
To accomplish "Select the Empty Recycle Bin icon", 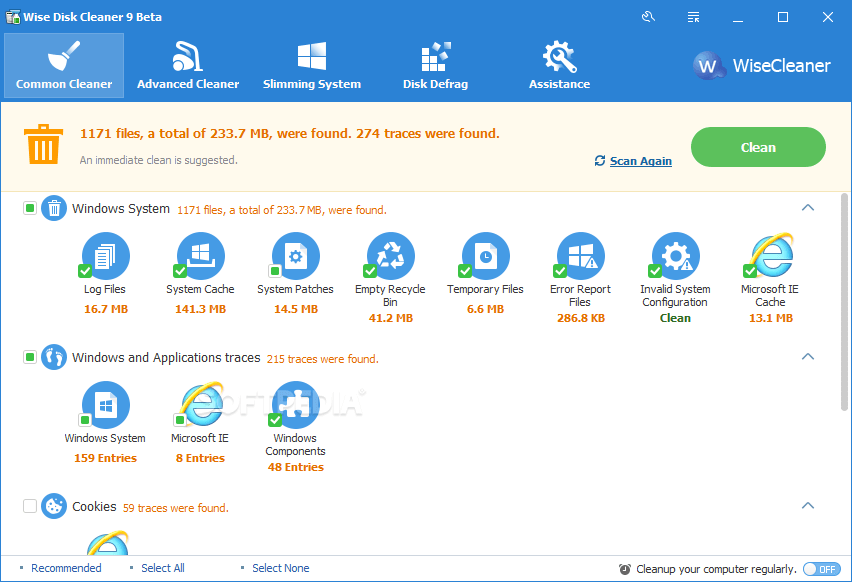I will coord(391,255).
